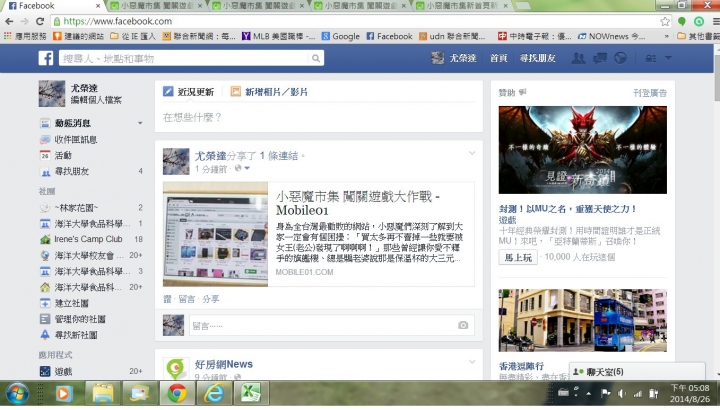Click the 留言 link under the post
The height and width of the screenshot is (410, 720).
(x=186, y=299)
